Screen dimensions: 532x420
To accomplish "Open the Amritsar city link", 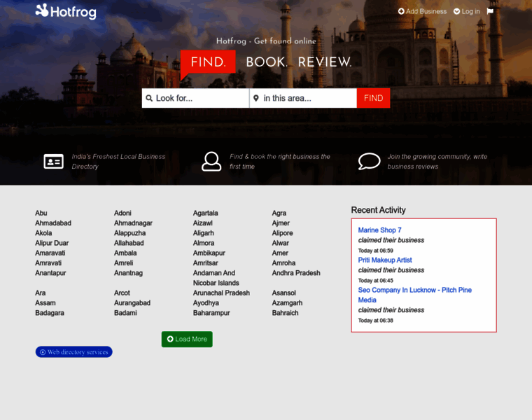I will [206, 263].
